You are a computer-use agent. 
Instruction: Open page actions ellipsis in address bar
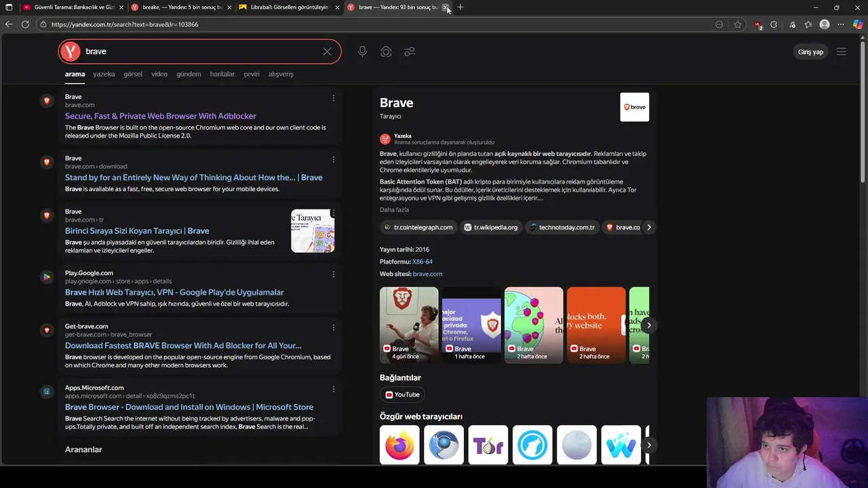pos(719,24)
